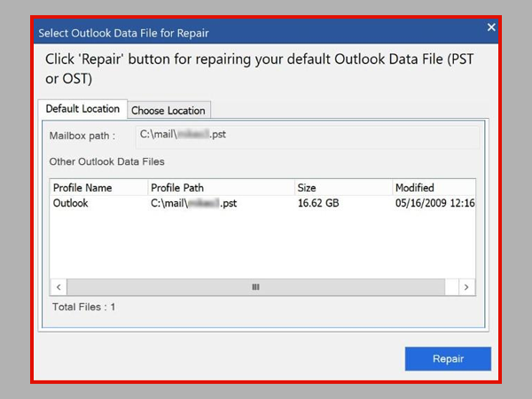
Task: Click the 'Total Files : 1' label
Action: click(x=84, y=307)
